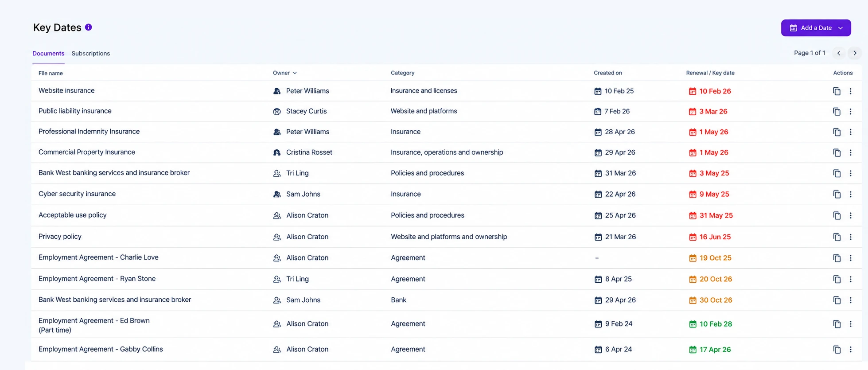Viewport: 868px width, 370px height.
Task: Click owner Cristina Rosset name
Action: 309,152
